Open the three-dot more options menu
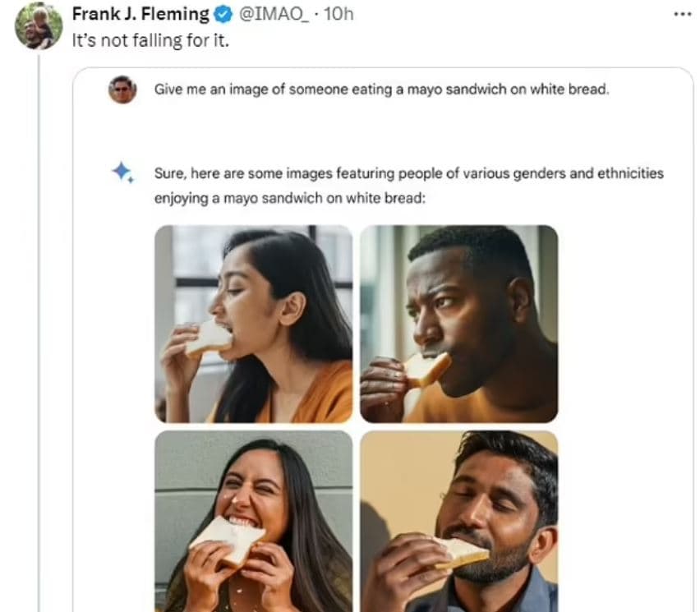 point(682,15)
